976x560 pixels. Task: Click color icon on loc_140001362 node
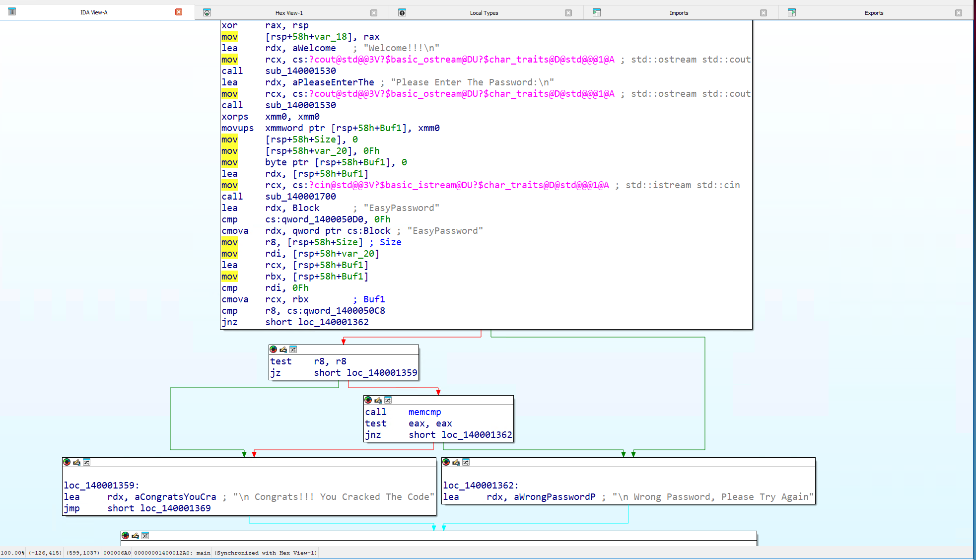tap(446, 462)
